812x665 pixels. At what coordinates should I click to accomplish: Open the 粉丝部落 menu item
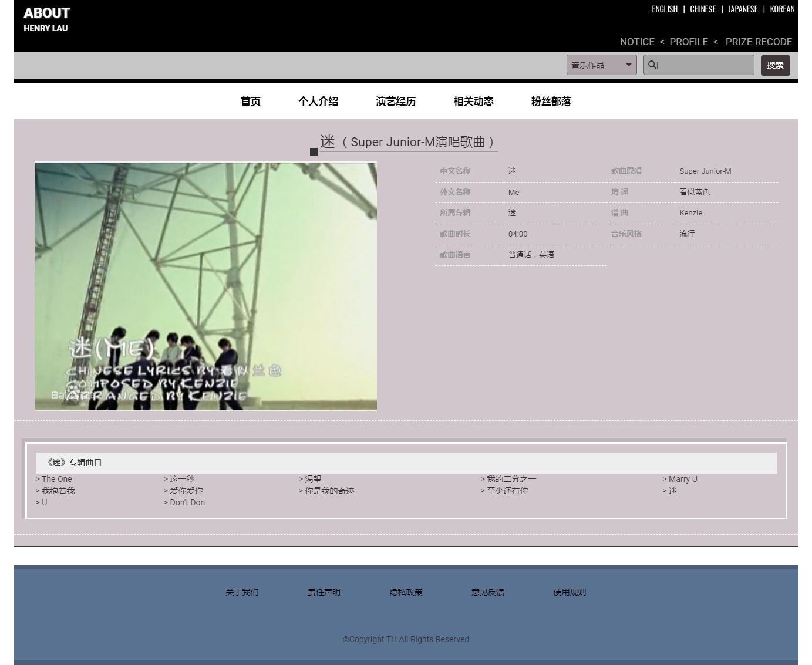point(551,102)
